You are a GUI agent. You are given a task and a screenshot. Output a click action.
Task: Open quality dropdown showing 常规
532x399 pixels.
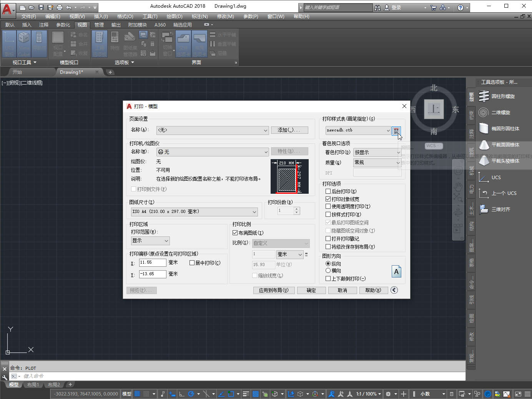click(x=377, y=163)
